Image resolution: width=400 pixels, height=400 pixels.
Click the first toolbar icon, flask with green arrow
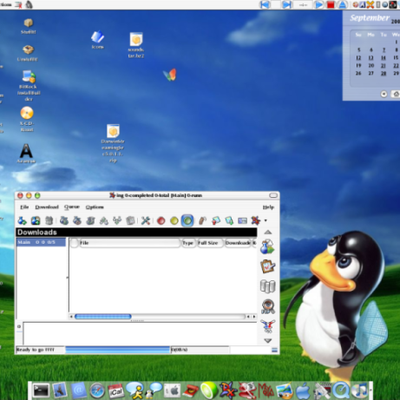(x=22, y=220)
